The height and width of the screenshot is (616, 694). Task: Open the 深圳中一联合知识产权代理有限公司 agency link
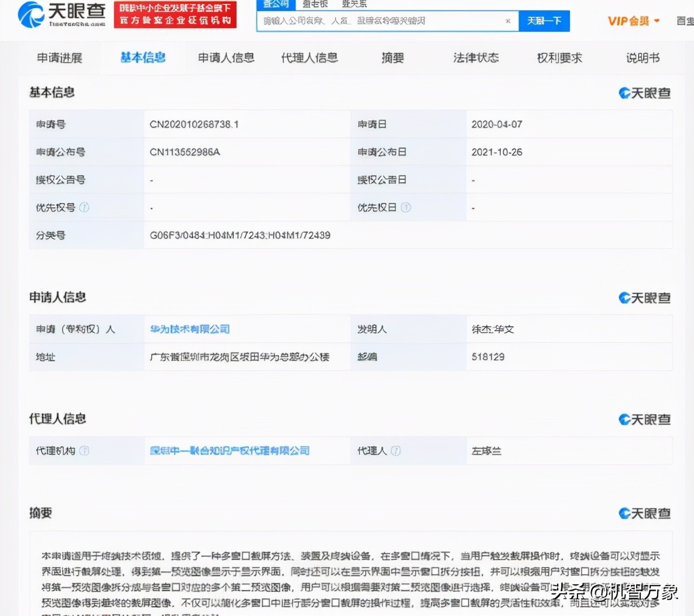pyautogui.click(x=230, y=450)
